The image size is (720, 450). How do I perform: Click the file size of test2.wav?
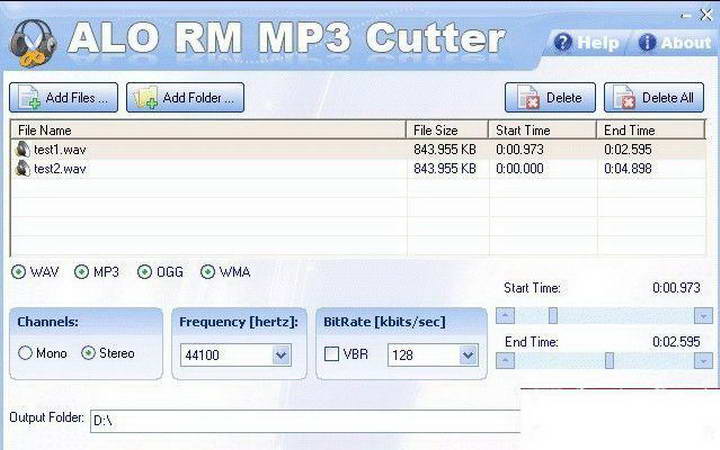pos(444,169)
